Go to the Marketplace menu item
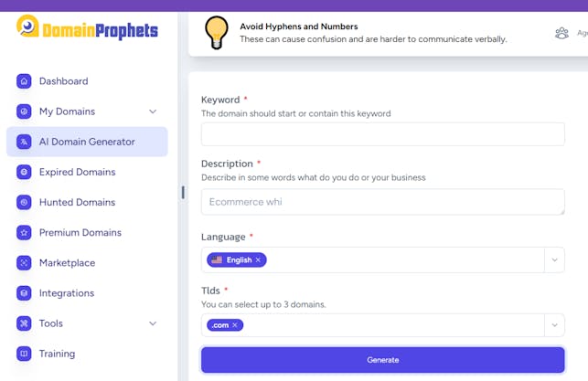This screenshot has width=588, height=381. point(67,262)
